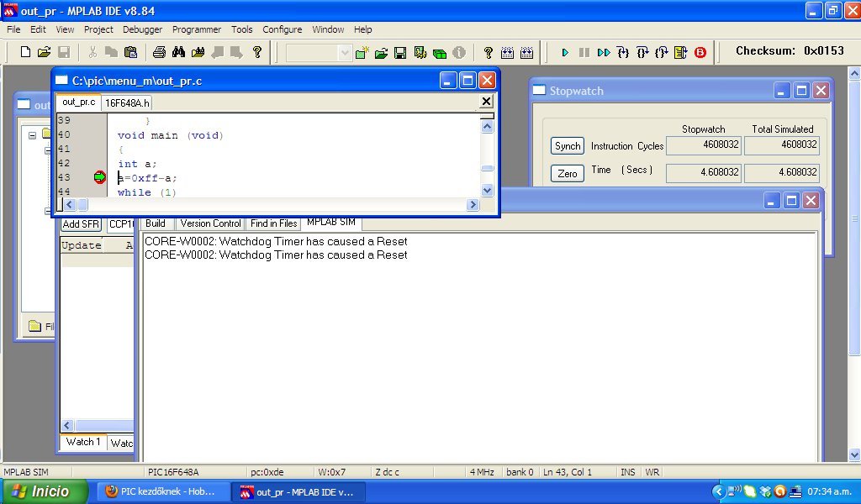Click the Inicio start button

45,491
